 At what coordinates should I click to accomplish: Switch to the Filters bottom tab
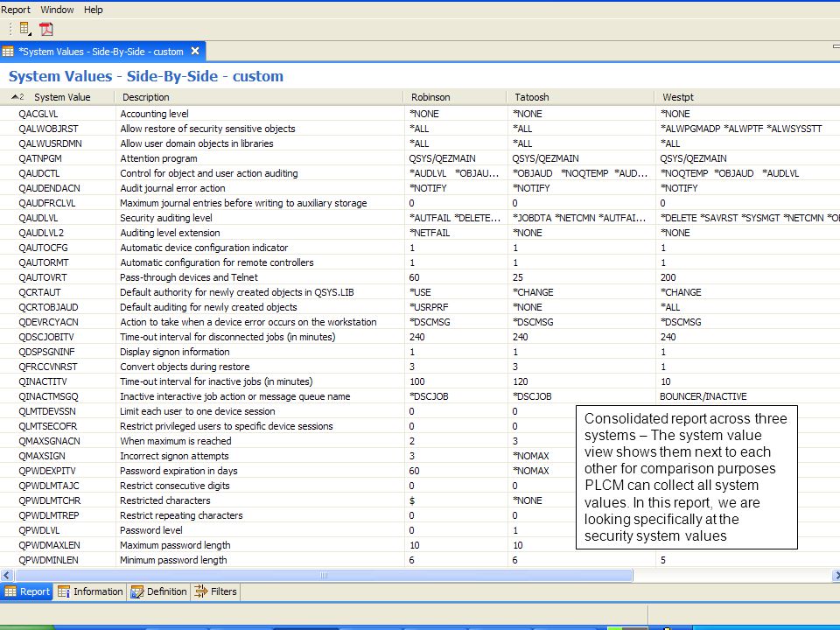[x=216, y=591]
